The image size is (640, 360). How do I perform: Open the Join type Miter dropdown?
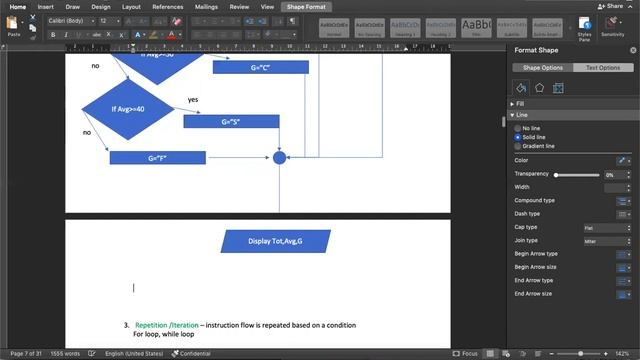(x=607, y=241)
